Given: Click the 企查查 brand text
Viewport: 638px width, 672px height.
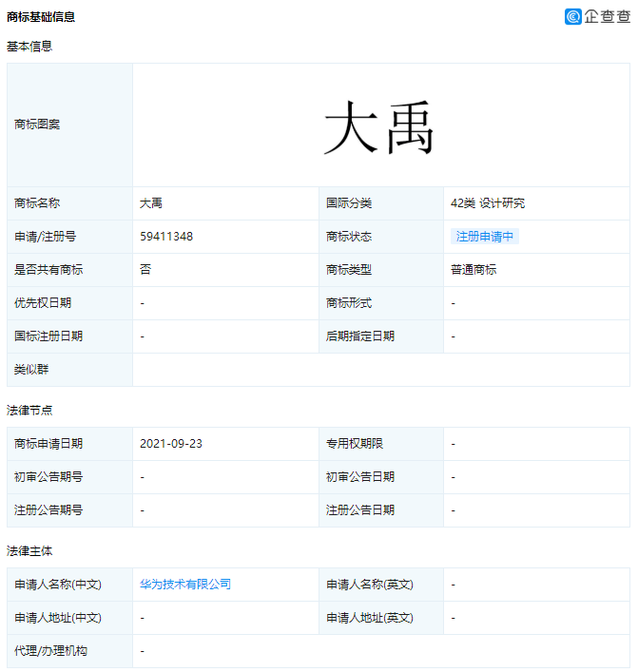Looking at the screenshot, I should (x=608, y=17).
